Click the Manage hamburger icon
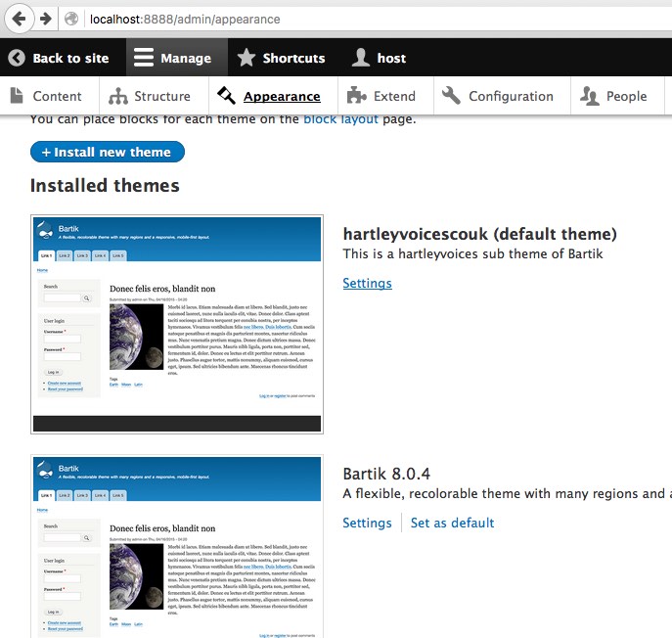 [x=144, y=58]
